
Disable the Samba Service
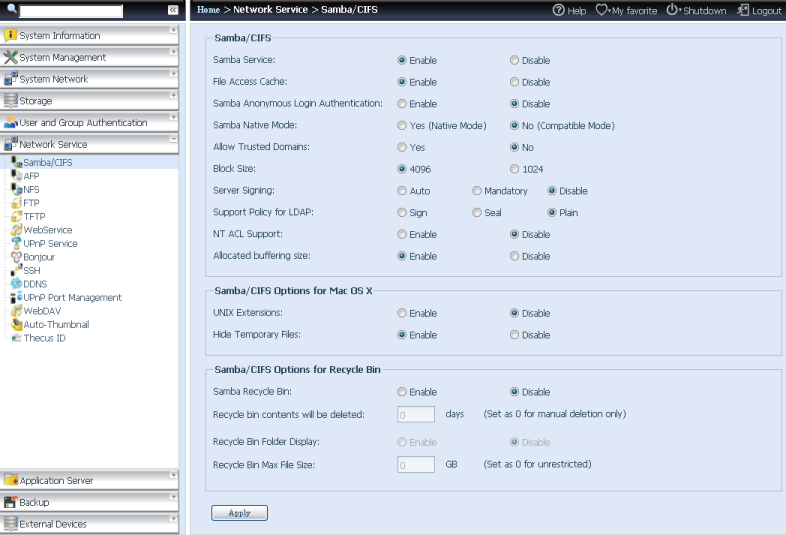[x=514, y=60]
